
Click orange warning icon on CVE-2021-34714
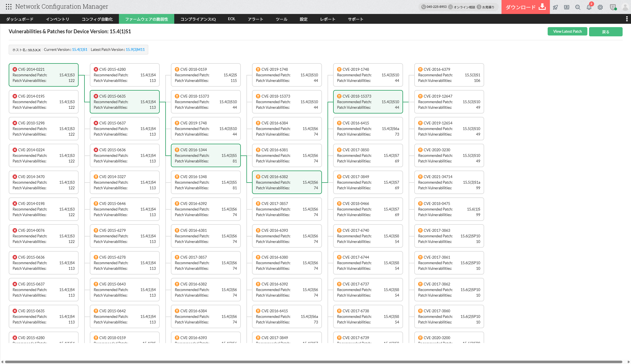point(420,177)
